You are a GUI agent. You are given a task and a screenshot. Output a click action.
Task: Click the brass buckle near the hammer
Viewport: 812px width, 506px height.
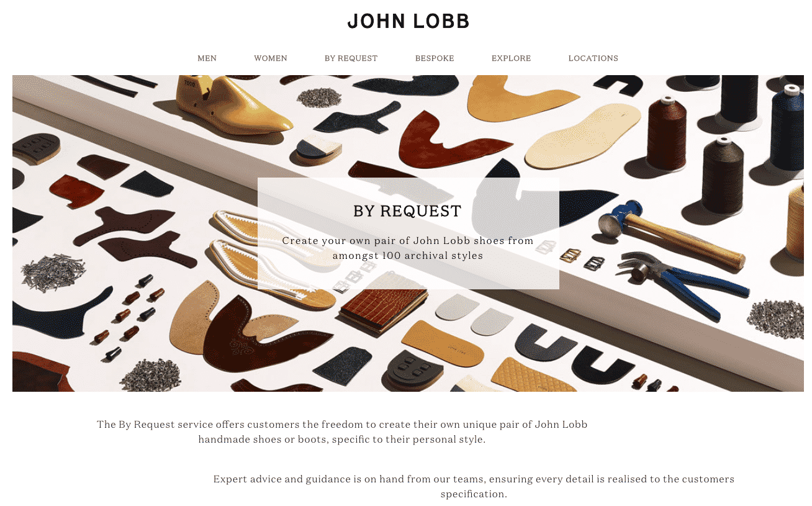pos(569,256)
